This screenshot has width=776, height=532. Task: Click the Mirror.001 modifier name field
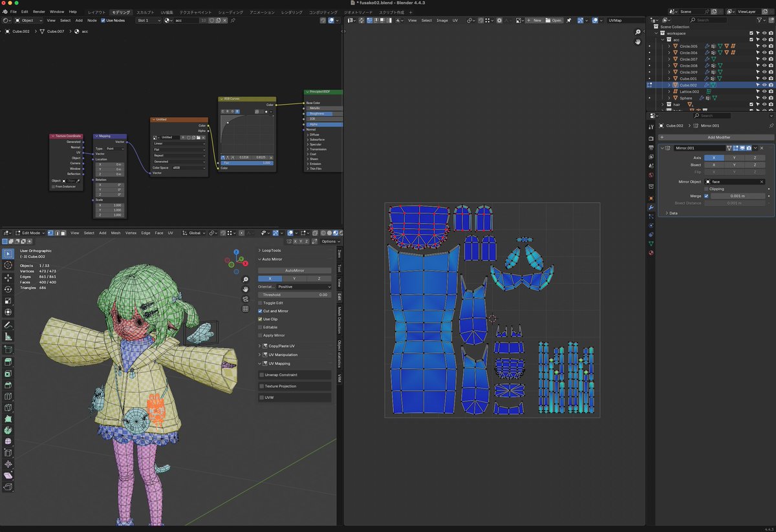coord(700,148)
